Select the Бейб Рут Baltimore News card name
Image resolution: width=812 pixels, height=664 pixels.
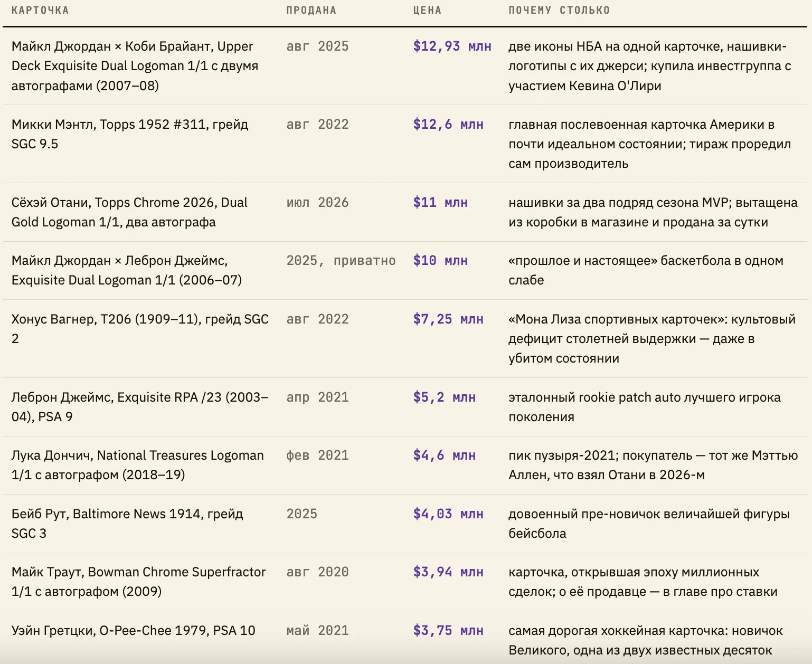tap(127, 524)
